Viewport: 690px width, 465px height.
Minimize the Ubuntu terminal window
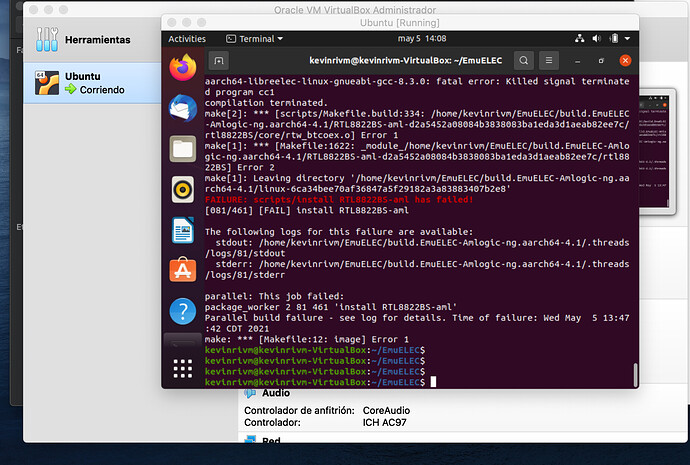click(x=577, y=61)
